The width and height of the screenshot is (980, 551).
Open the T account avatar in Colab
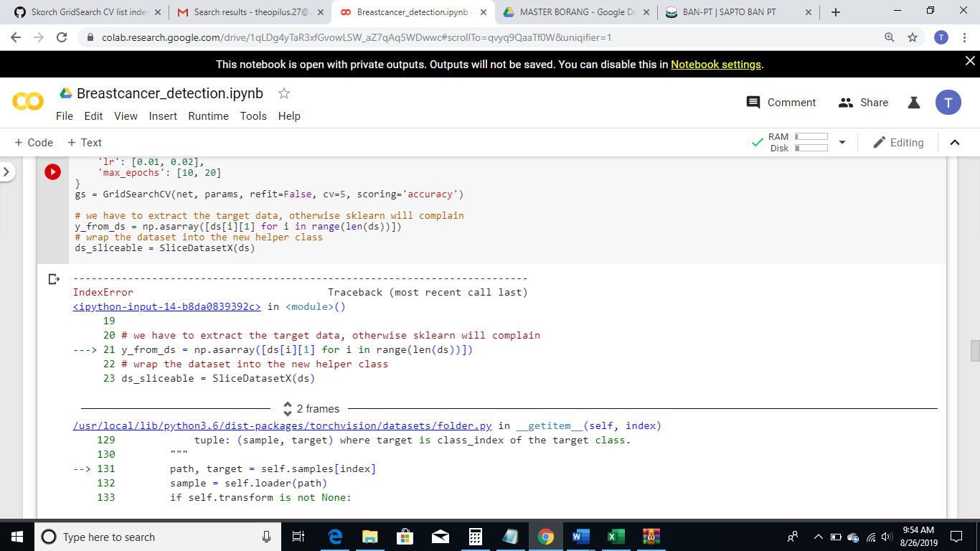(948, 103)
